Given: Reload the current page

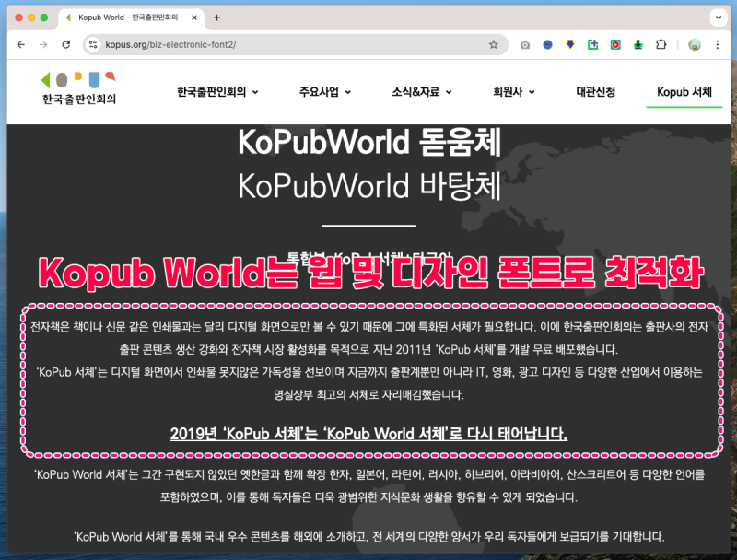Looking at the screenshot, I should (65, 44).
